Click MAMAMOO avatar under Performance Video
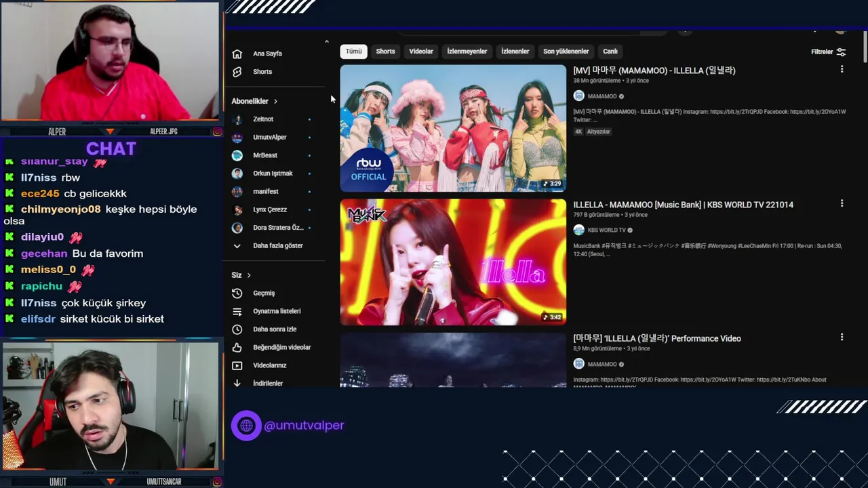The image size is (868, 488). click(x=578, y=364)
